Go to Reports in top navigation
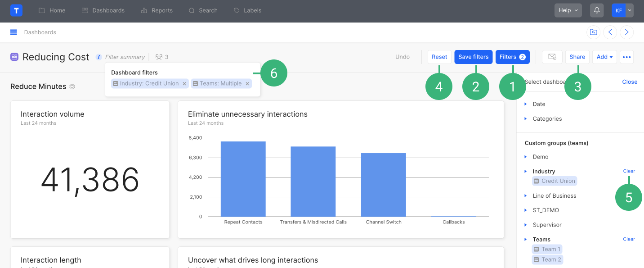The width and height of the screenshot is (644, 268). click(157, 10)
